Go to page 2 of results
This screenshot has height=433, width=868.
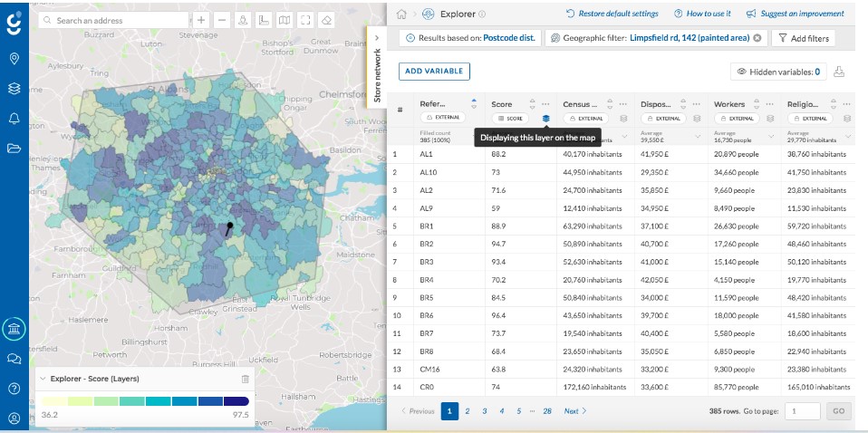click(x=468, y=411)
